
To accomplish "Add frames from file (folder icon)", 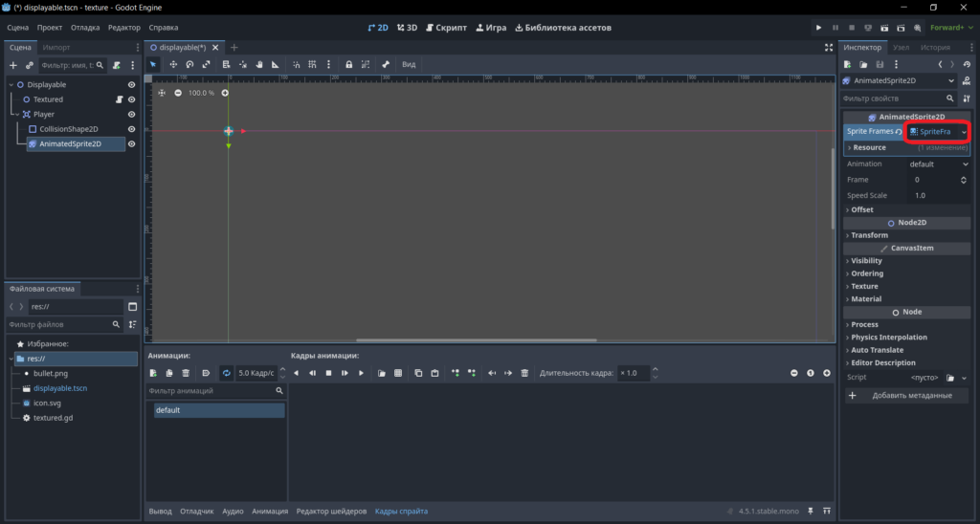I will click(381, 373).
